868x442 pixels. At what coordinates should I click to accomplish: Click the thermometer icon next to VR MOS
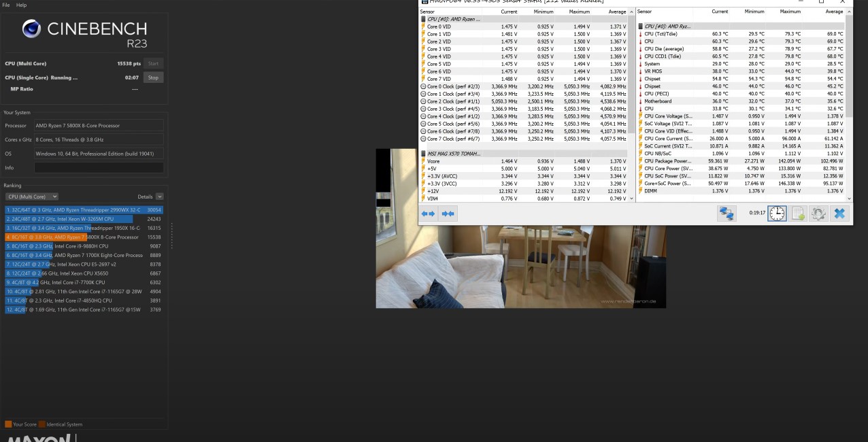point(640,71)
